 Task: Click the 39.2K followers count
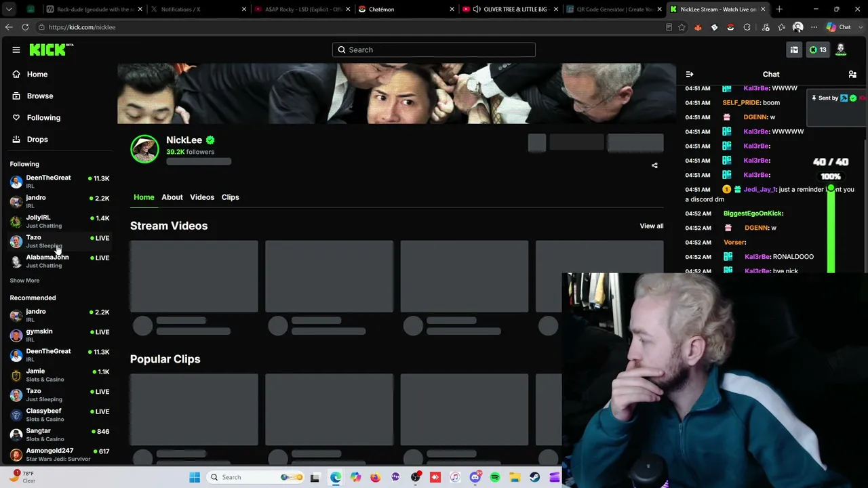(190, 152)
